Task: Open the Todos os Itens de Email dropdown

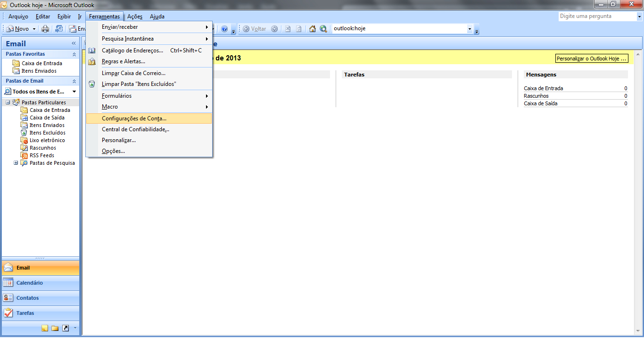Action: pos(74,92)
